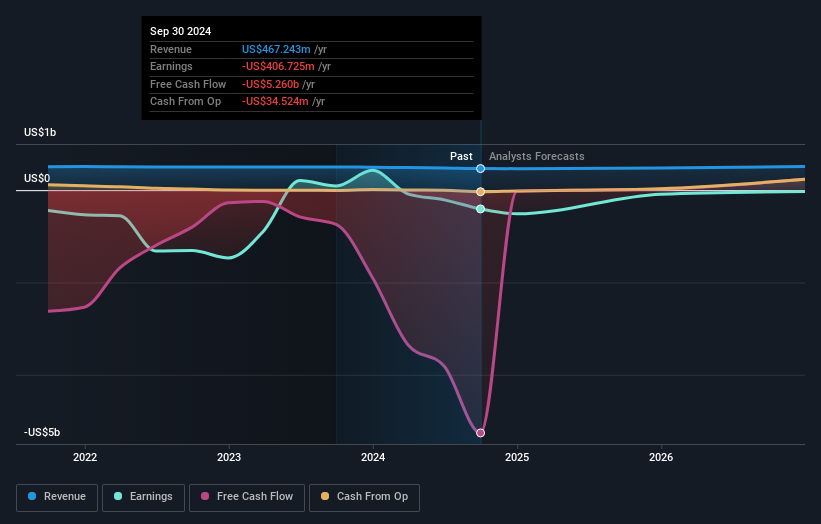Click the 2024 x-axis label
The height and width of the screenshot is (524, 821).
(373, 458)
